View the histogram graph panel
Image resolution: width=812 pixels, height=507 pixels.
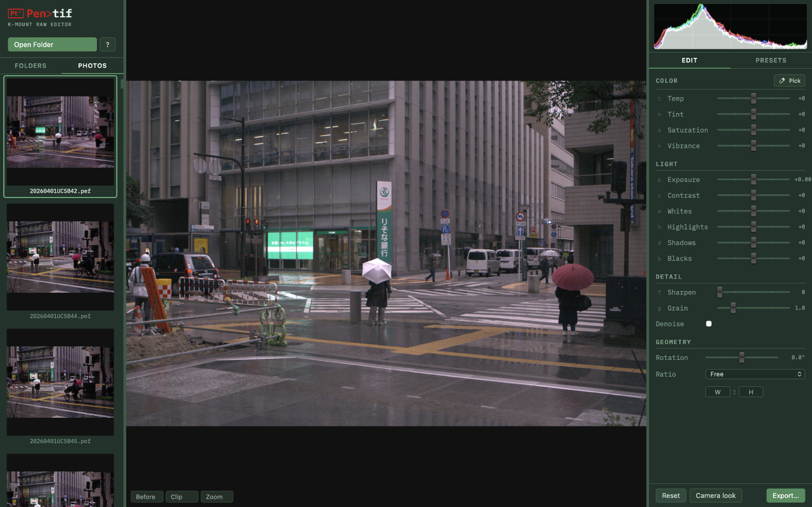coord(730,27)
